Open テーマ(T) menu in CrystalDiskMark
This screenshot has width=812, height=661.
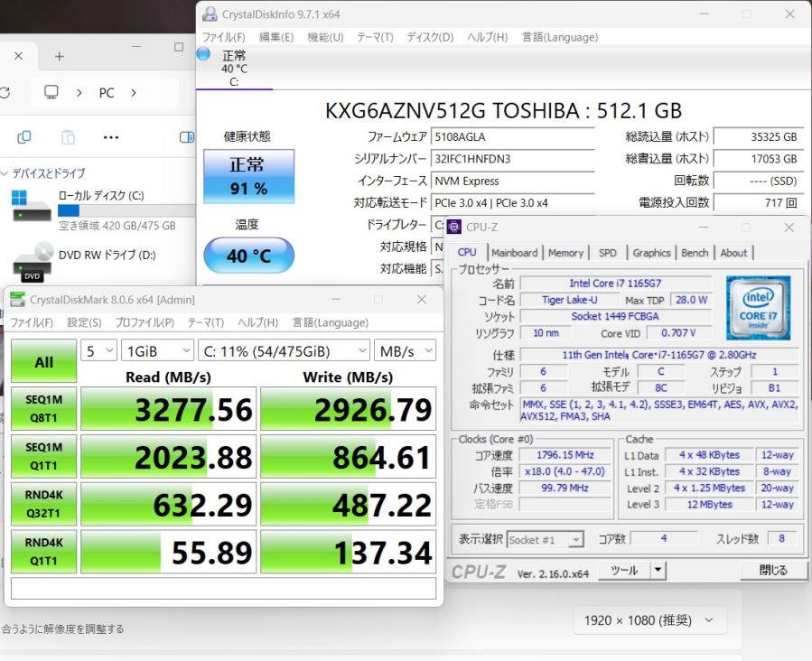[x=205, y=322]
